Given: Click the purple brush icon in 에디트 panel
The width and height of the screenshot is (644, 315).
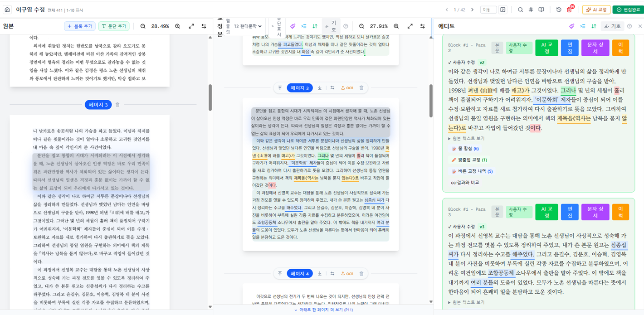Looking at the screenshot, I should pyautogui.click(x=571, y=26).
